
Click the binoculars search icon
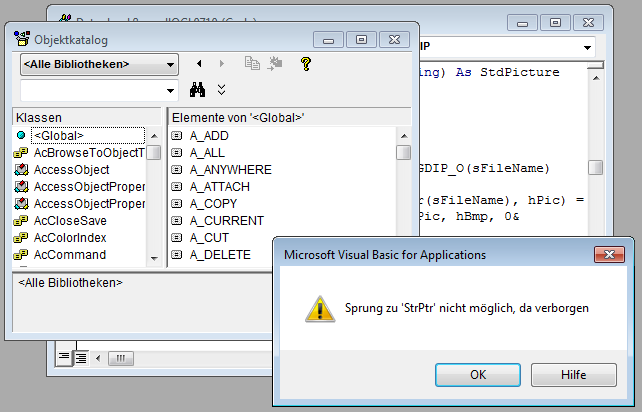(x=197, y=89)
